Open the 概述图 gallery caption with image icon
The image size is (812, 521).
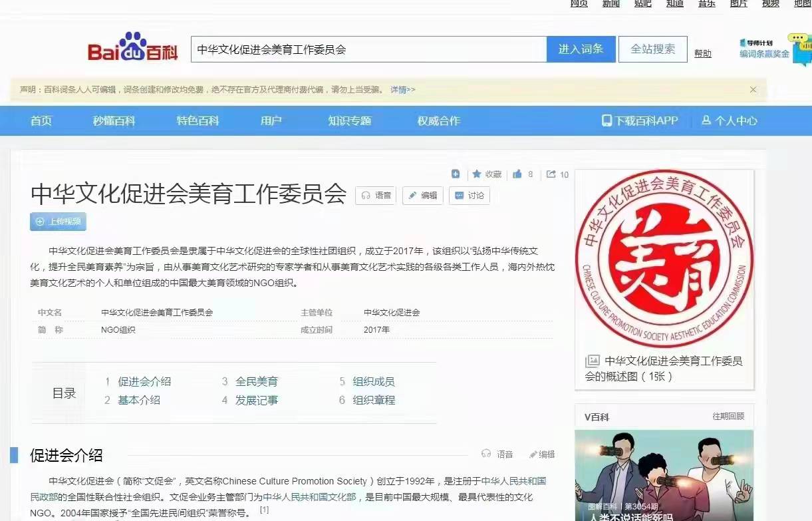click(x=664, y=369)
